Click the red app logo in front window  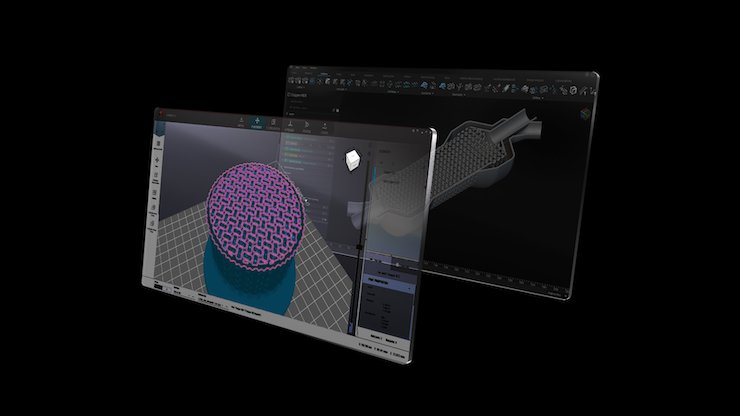[x=160, y=113]
